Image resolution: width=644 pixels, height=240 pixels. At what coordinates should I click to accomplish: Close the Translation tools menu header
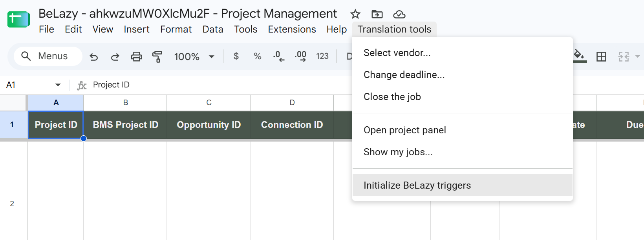point(394,29)
